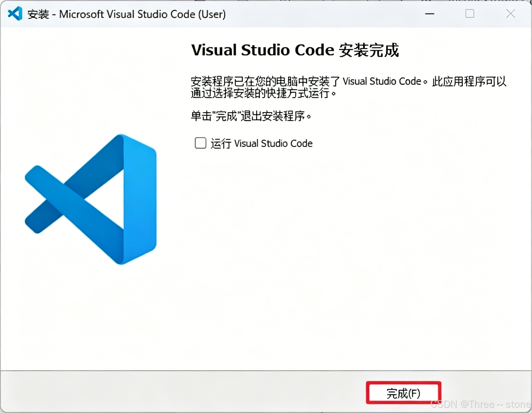
Task: Click the line 通过选择安装的快捷方式运行
Action: click(263, 93)
